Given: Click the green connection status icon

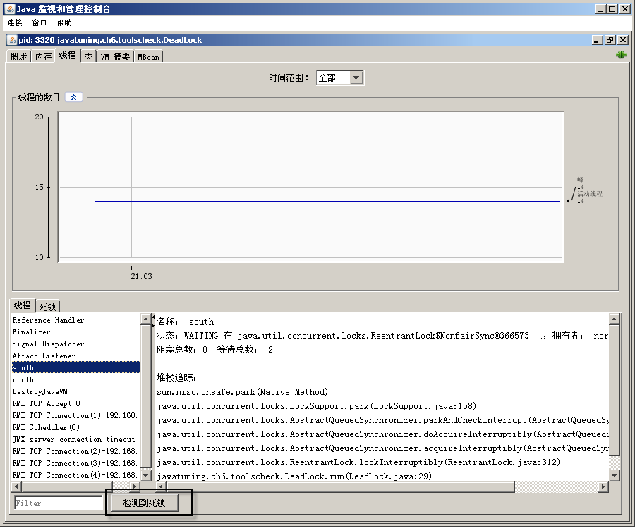Looking at the screenshot, I should point(620,56).
